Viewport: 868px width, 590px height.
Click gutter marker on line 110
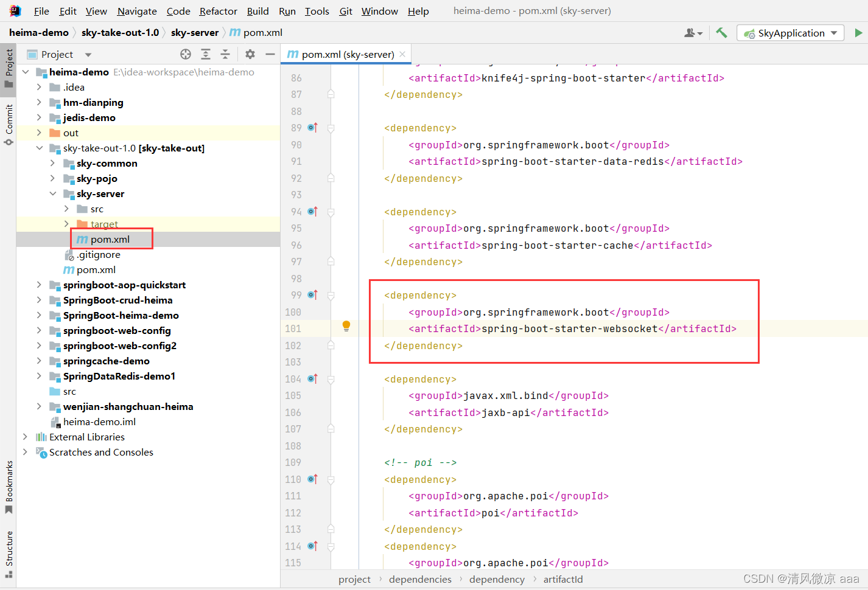click(x=313, y=479)
